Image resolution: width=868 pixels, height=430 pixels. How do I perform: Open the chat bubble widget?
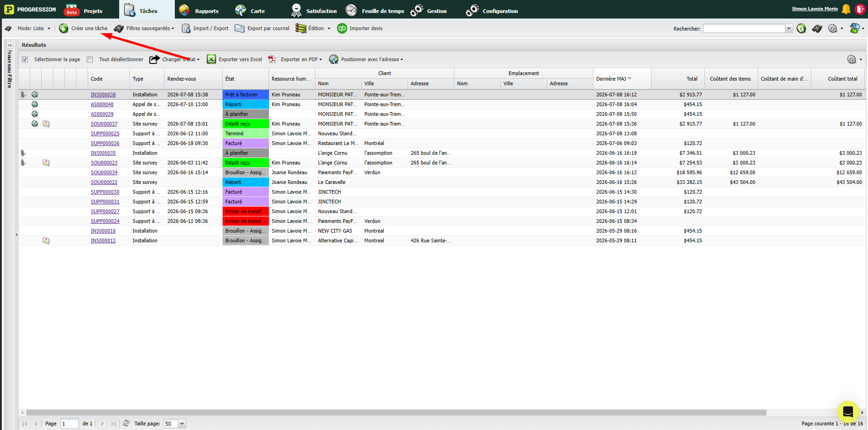tap(848, 411)
